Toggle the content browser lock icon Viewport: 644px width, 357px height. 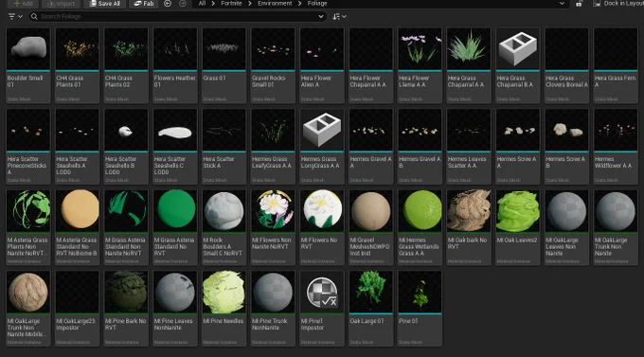coord(579,3)
